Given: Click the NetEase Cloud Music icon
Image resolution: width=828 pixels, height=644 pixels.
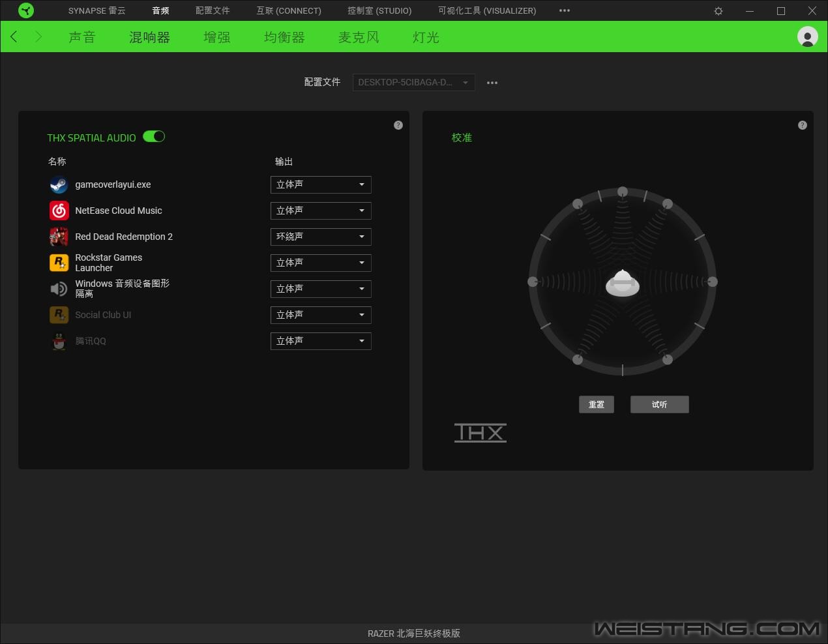Looking at the screenshot, I should (x=59, y=211).
